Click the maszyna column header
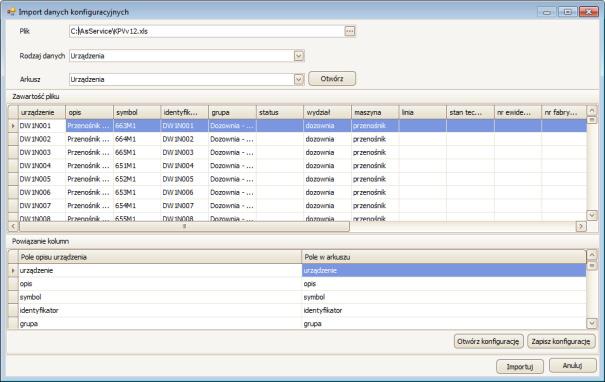Viewport: 605px width, 382px height. click(375, 112)
